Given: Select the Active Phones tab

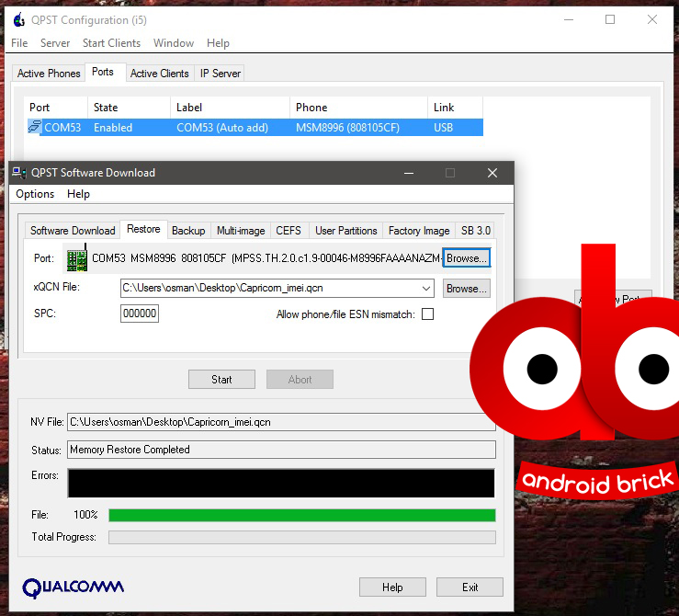Looking at the screenshot, I should (x=49, y=74).
